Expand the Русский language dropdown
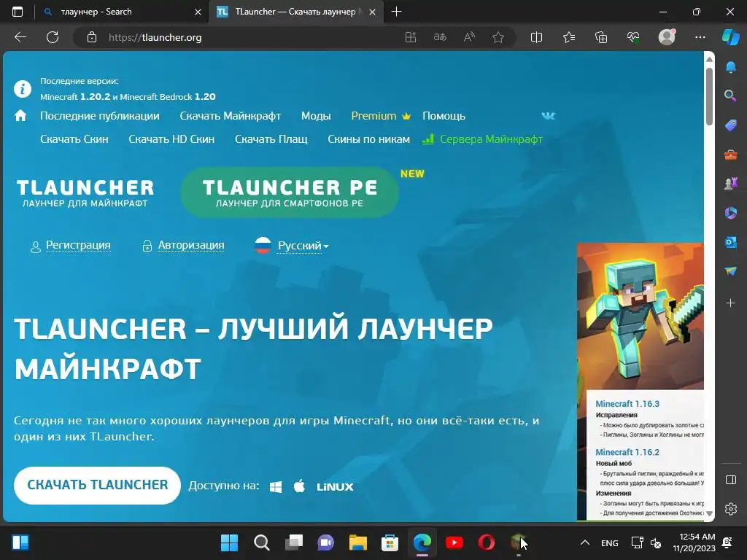Viewport: 747px width, 560px height. point(303,246)
